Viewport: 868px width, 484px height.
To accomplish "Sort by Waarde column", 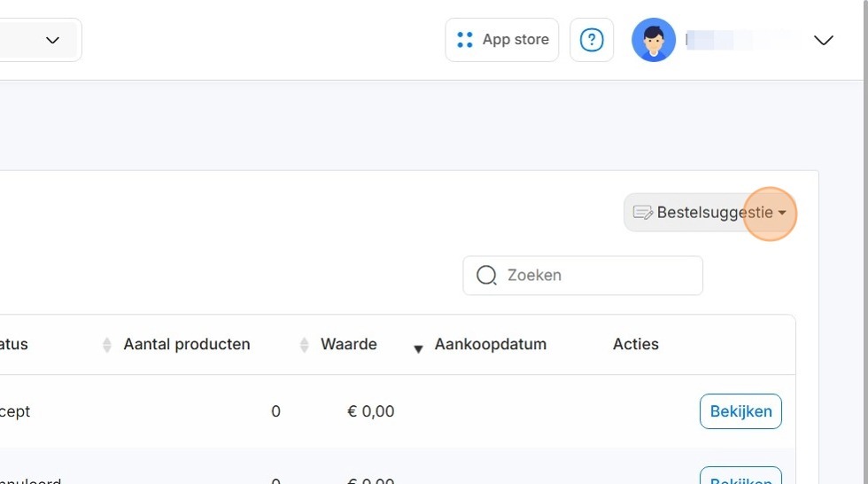I will (304, 345).
